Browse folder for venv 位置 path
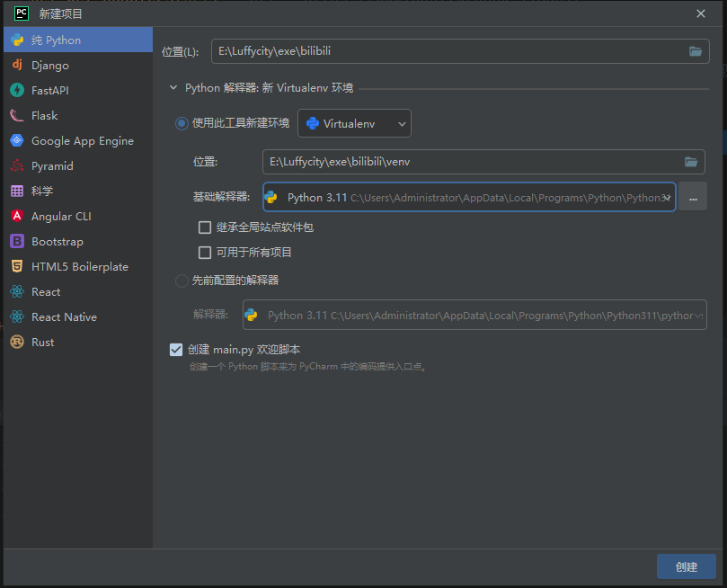This screenshot has height=588, width=727. [691, 161]
